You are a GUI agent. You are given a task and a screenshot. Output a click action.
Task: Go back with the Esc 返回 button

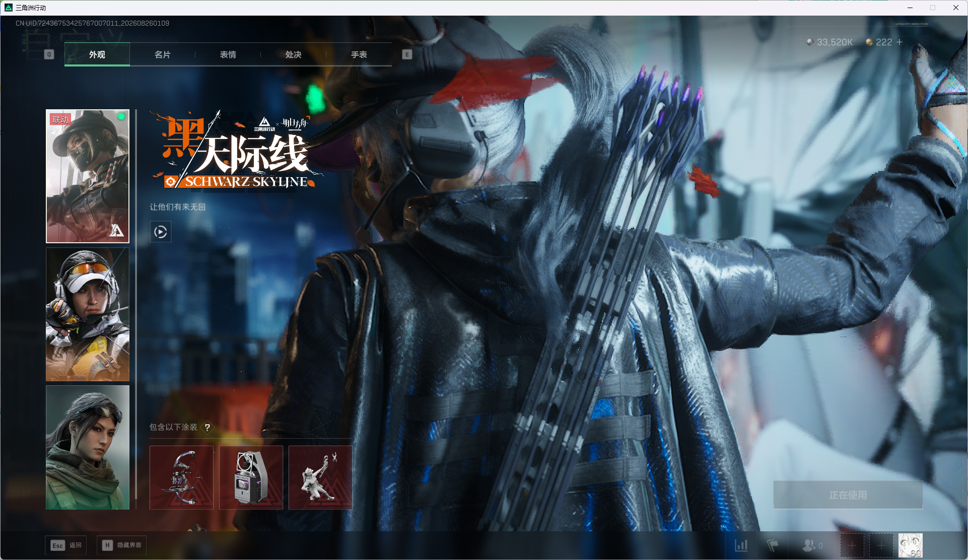coord(66,545)
